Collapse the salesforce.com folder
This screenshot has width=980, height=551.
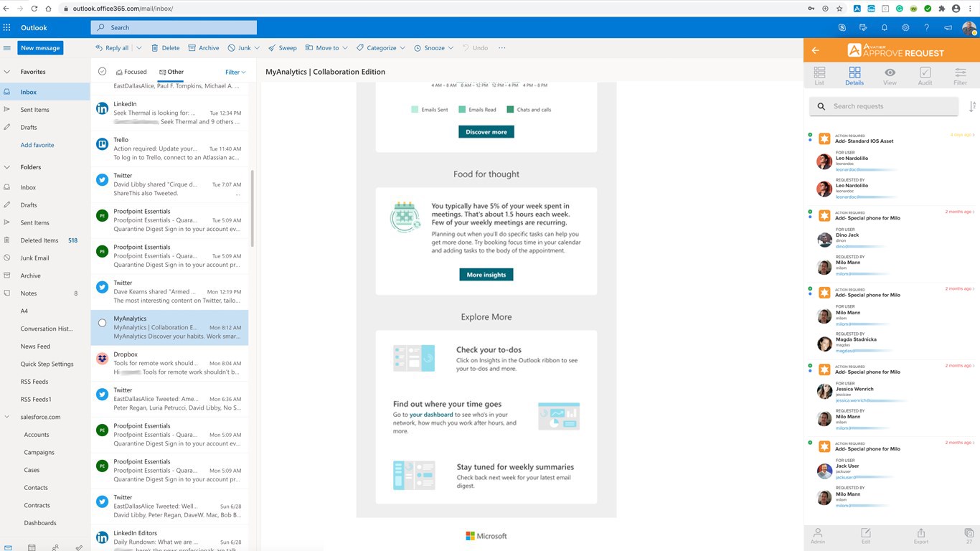coord(7,417)
